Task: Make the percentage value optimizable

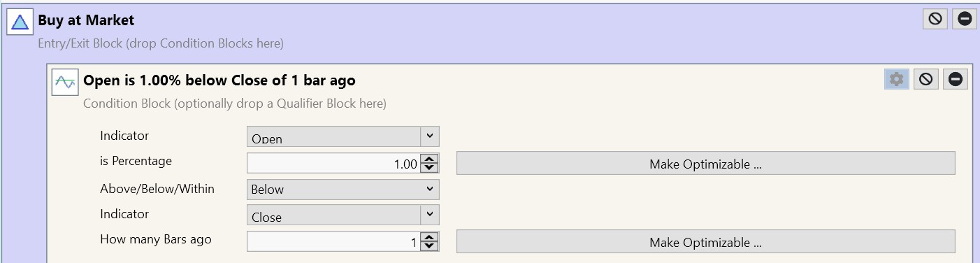Action: click(x=705, y=164)
